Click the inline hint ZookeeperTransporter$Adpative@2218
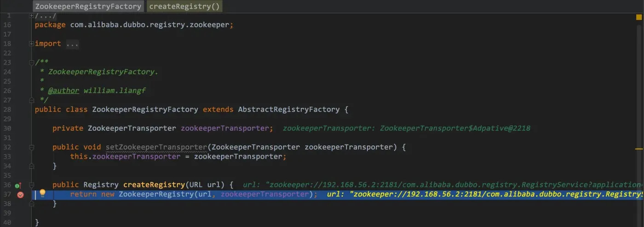 pos(455,128)
